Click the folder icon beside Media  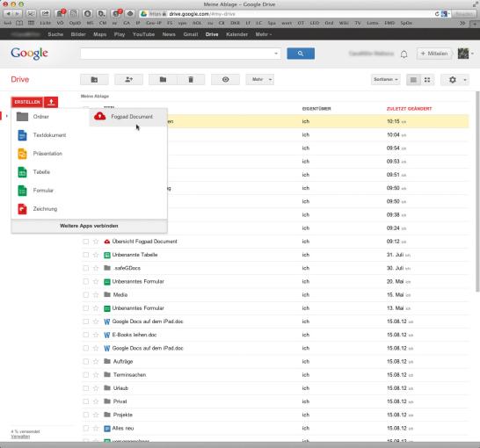(x=107, y=294)
